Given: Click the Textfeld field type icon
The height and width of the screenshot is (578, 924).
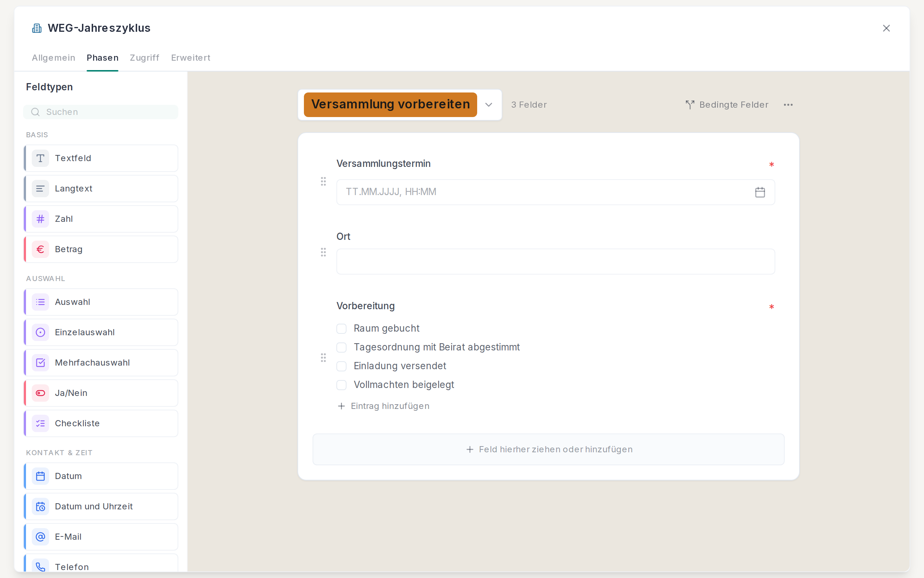Looking at the screenshot, I should pos(40,158).
